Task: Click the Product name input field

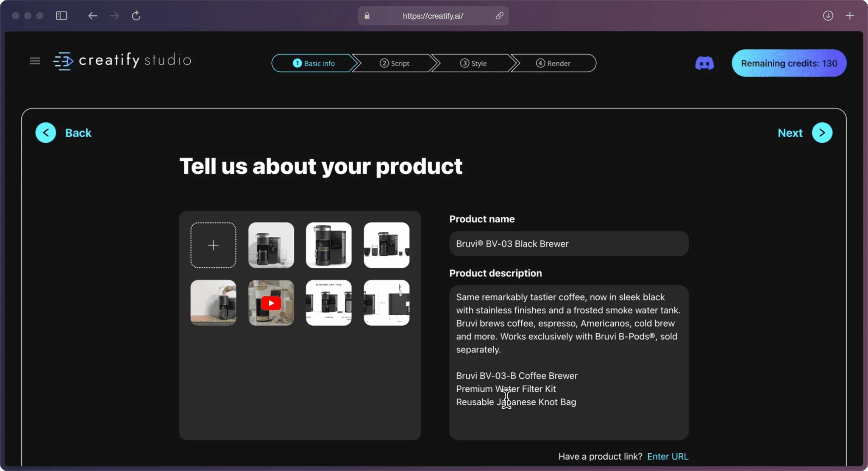Action: tap(569, 244)
